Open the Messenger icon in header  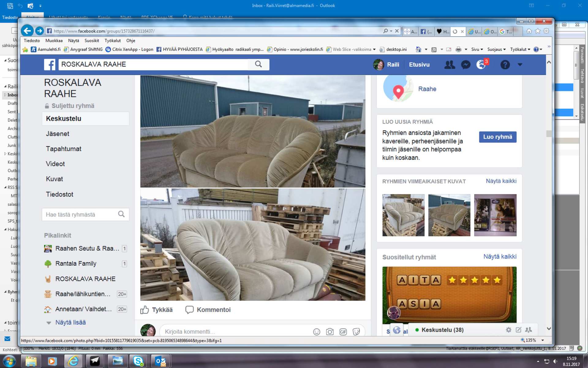[466, 65]
